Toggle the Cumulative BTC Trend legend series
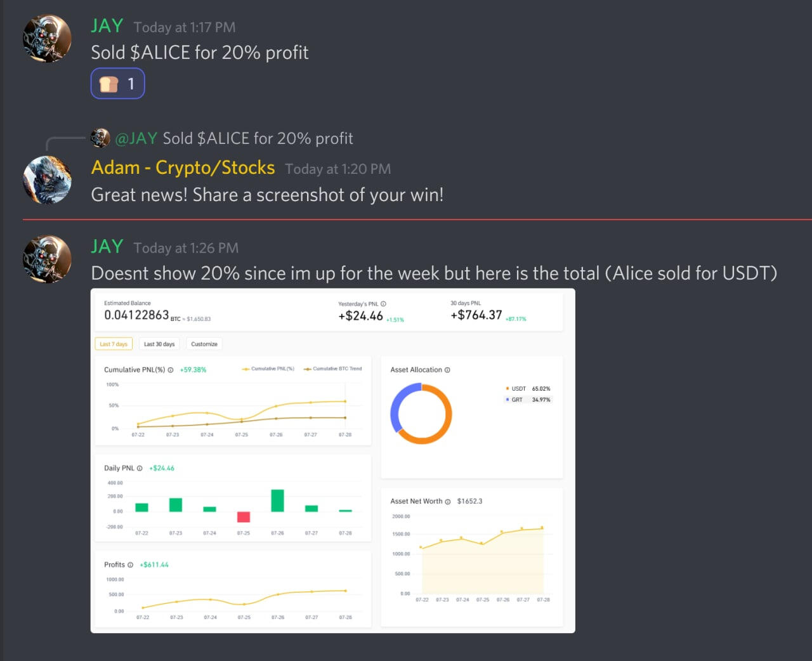This screenshot has height=661, width=812. pyautogui.click(x=332, y=369)
